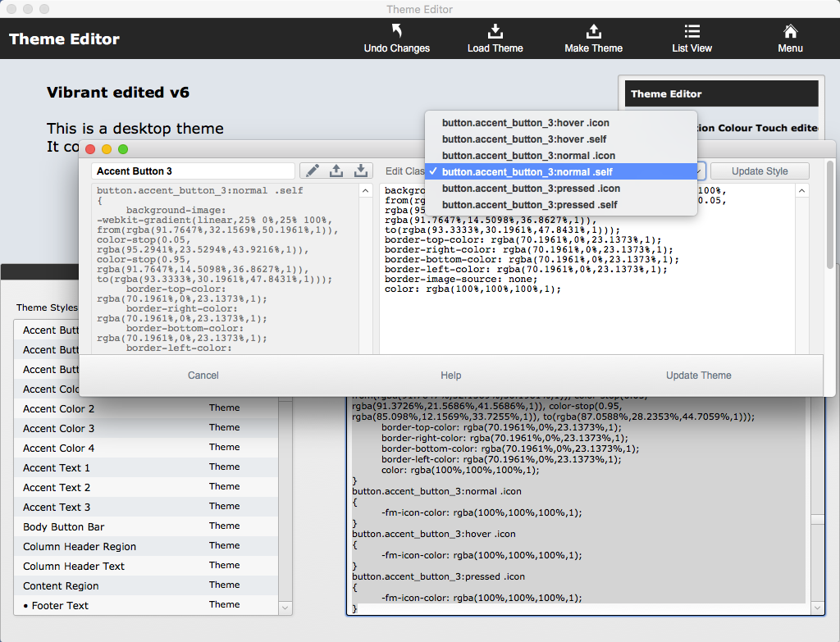Screen dimensions: 840x642
Task: Switch to List View
Action: 692,32
